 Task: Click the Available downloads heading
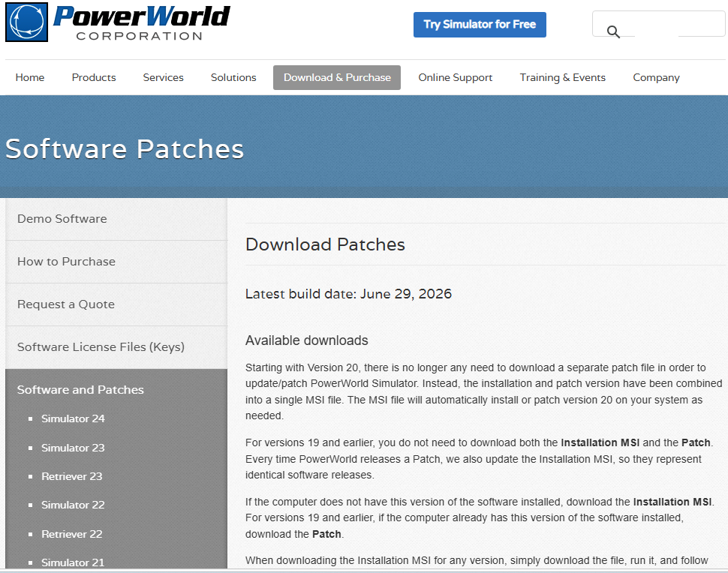point(306,340)
